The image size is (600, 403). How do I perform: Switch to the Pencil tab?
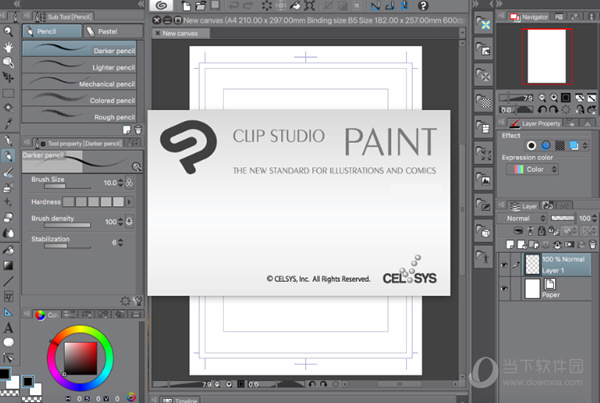pos(52,31)
